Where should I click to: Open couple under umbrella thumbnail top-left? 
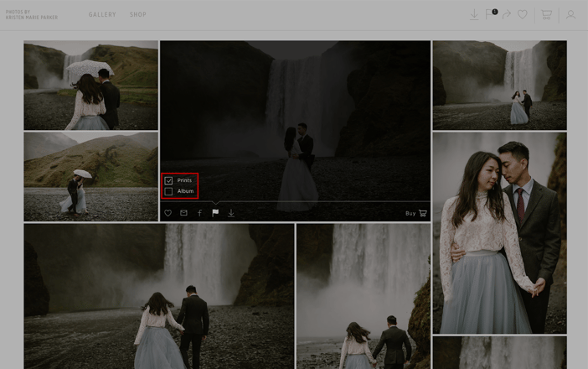tap(90, 86)
